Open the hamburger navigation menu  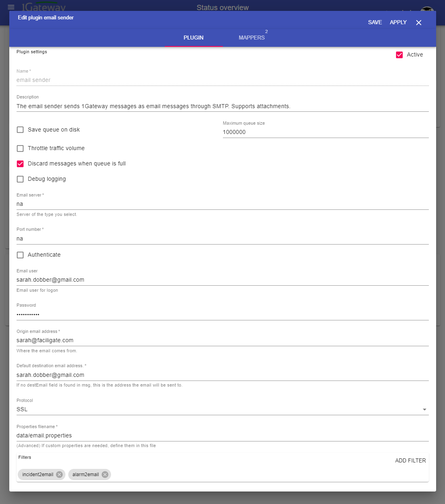pyautogui.click(x=11, y=7)
